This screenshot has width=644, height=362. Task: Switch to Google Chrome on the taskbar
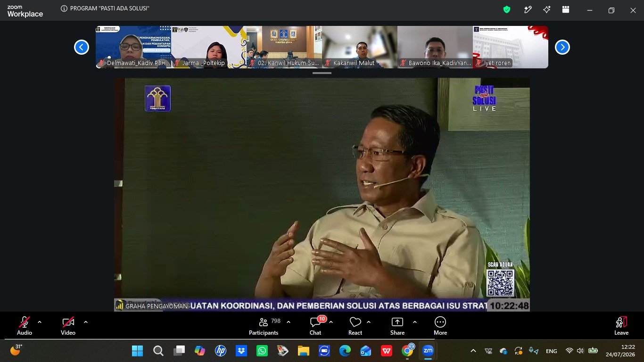tap(407, 351)
